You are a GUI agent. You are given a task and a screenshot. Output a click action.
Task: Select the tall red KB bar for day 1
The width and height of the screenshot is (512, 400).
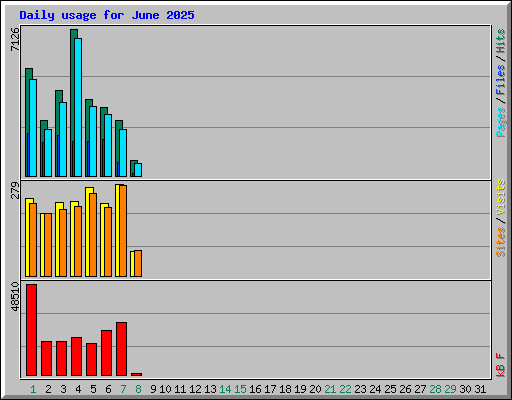click(31, 330)
